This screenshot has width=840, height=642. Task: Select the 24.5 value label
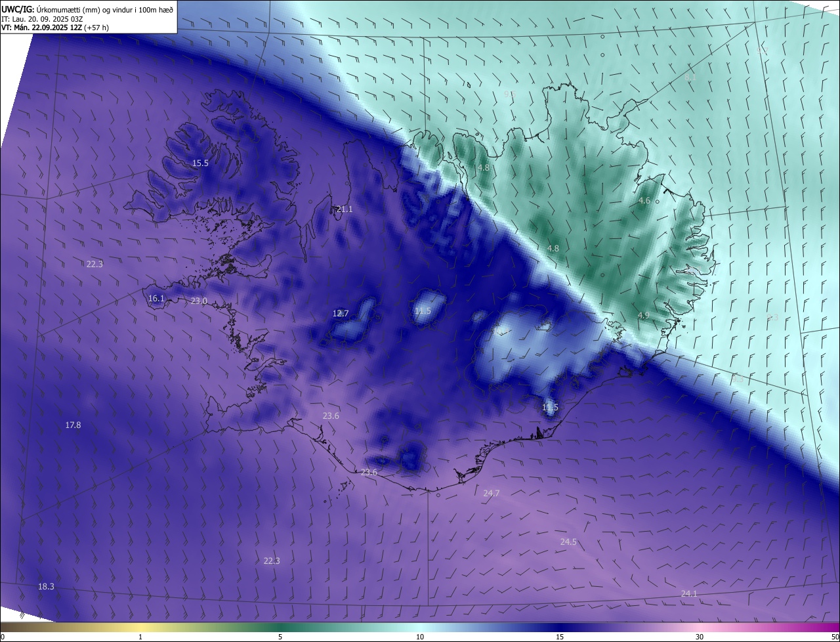(x=568, y=542)
